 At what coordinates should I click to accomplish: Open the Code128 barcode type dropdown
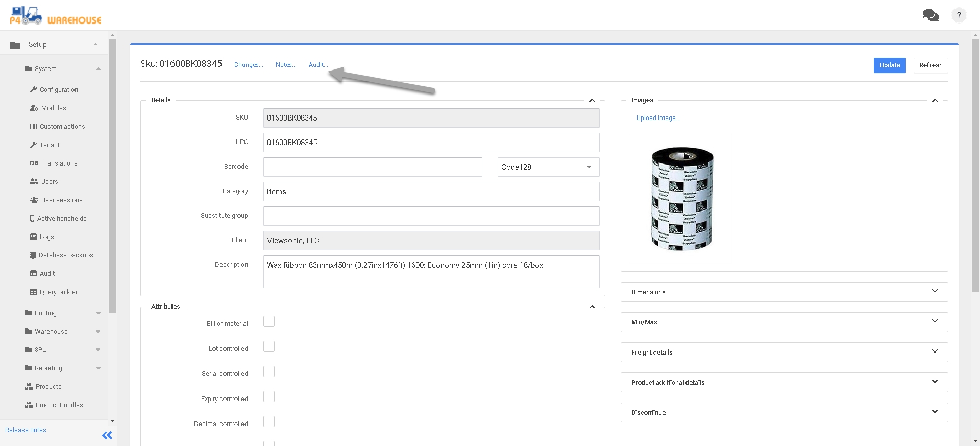click(x=548, y=167)
